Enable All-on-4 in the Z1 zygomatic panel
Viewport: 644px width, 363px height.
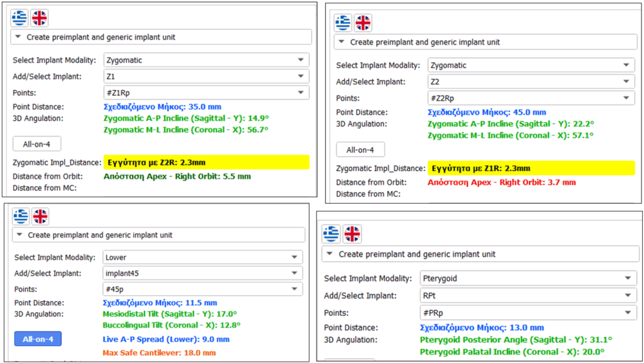pos(37,144)
